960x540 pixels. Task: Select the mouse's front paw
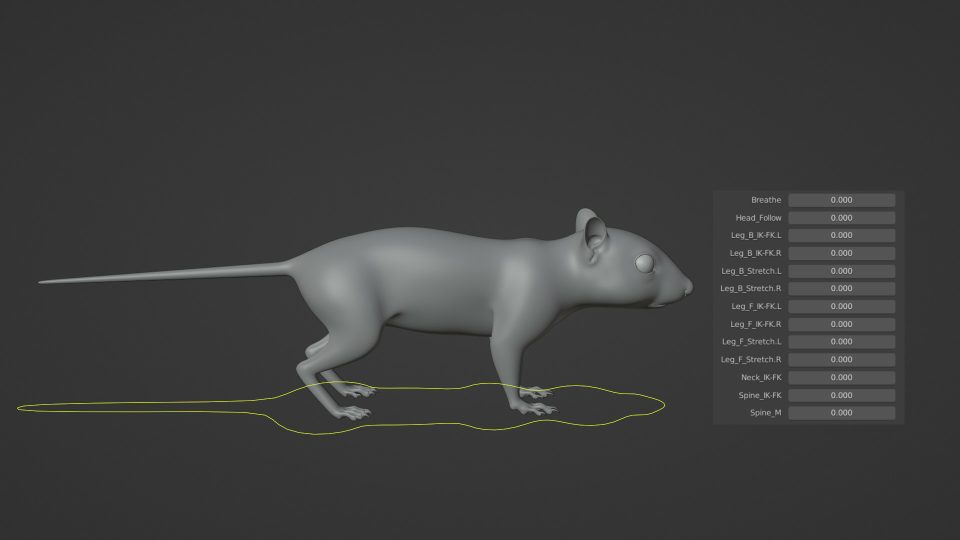pos(537,406)
